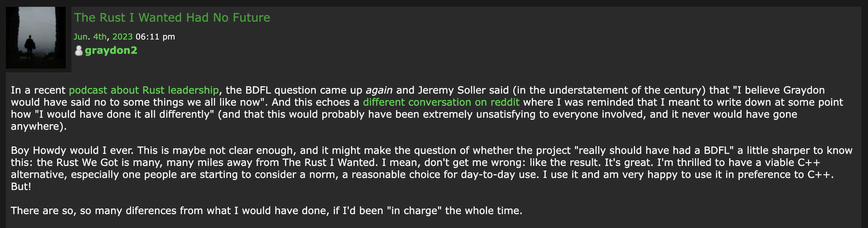Click the standalone word But!
868x228 pixels.
[21, 187]
